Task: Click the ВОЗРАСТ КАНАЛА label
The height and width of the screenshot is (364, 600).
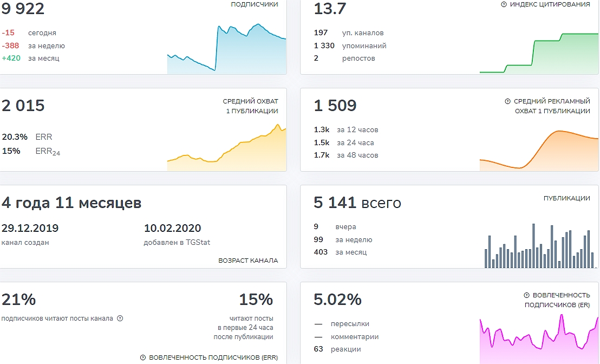Action: (x=248, y=261)
